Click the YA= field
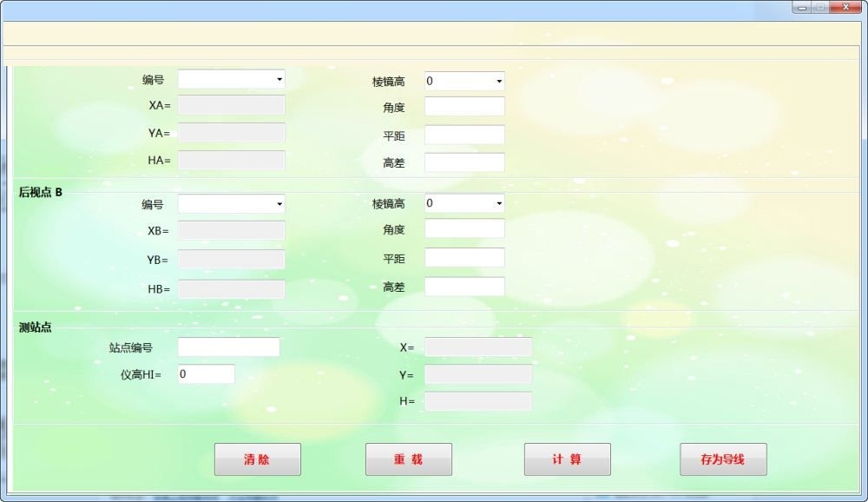 232,132
